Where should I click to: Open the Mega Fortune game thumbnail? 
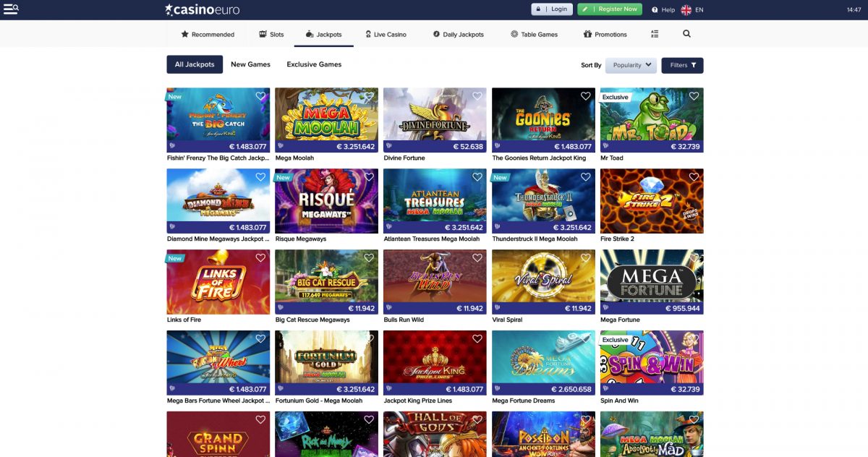651,277
